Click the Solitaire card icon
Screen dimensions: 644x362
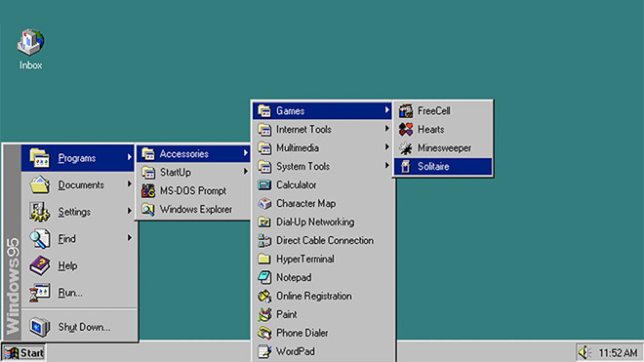pos(406,167)
